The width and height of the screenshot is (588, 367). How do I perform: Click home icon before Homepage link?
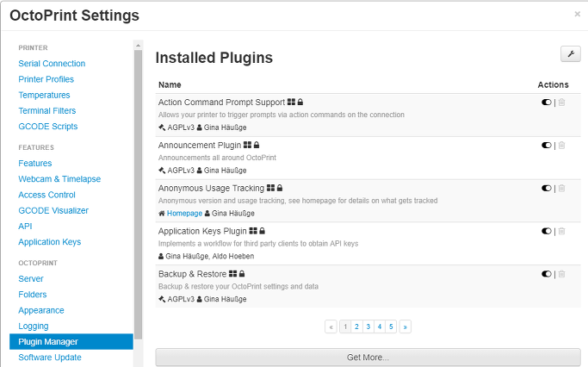tap(162, 213)
